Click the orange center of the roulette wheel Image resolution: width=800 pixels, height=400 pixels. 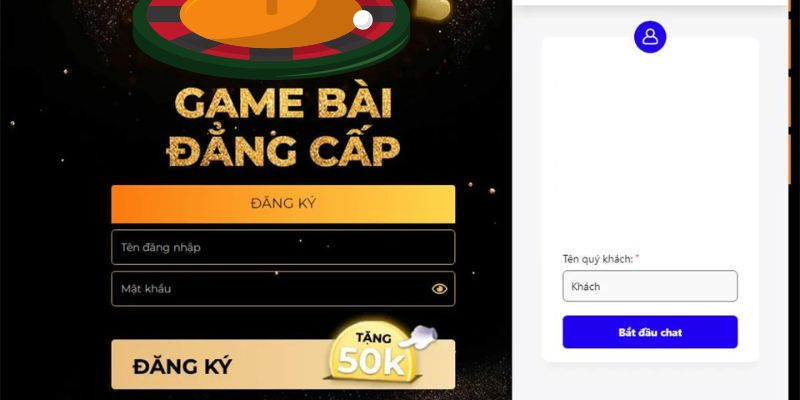click(x=270, y=20)
